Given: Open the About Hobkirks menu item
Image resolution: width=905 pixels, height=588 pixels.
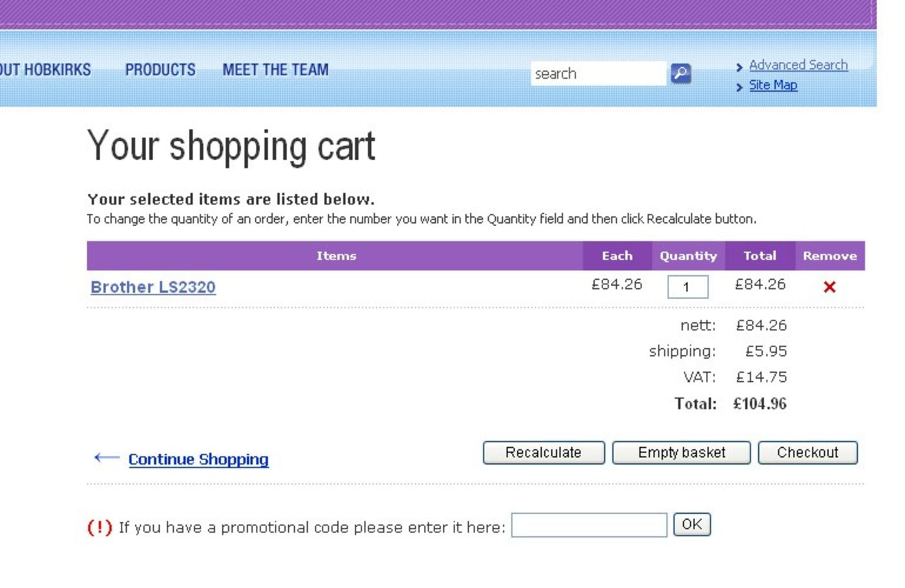Looking at the screenshot, I should click(45, 70).
